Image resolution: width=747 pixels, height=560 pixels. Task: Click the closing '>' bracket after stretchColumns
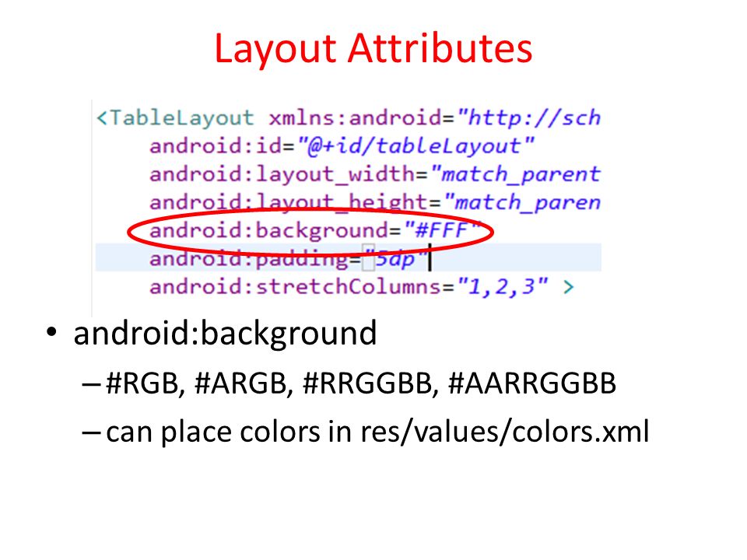pos(568,287)
